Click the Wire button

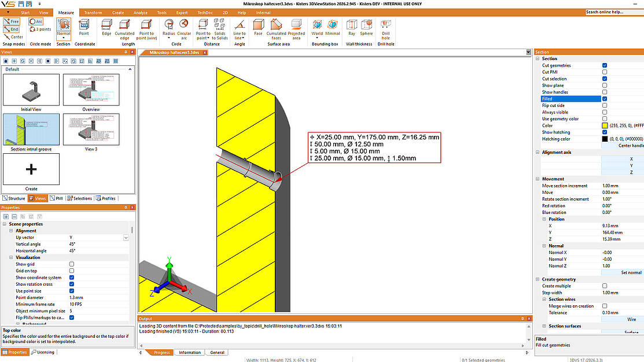coord(623,319)
